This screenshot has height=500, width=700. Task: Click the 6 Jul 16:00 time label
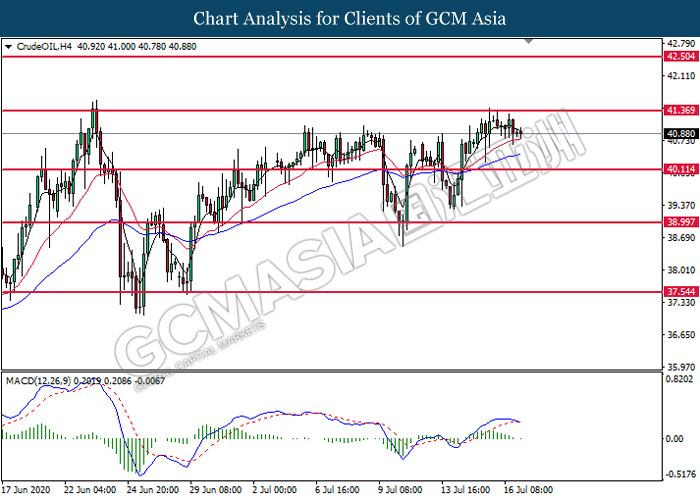[338, 490]
